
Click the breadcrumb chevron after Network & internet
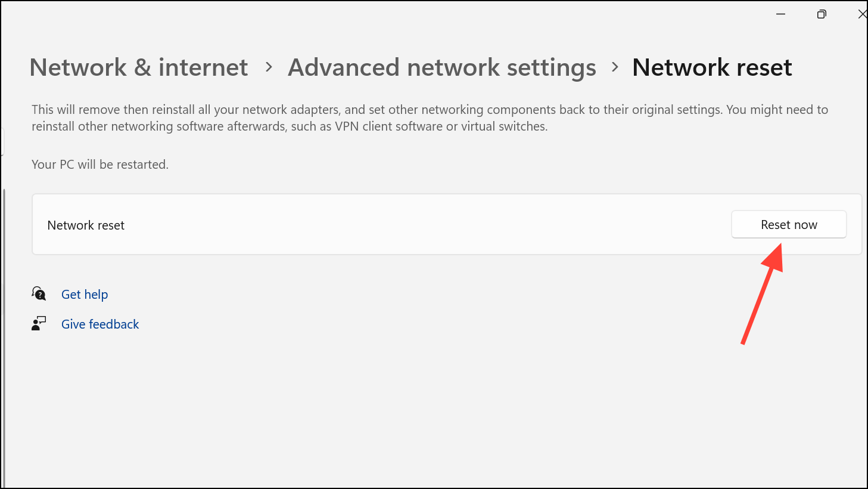click(x=268, y=67)
